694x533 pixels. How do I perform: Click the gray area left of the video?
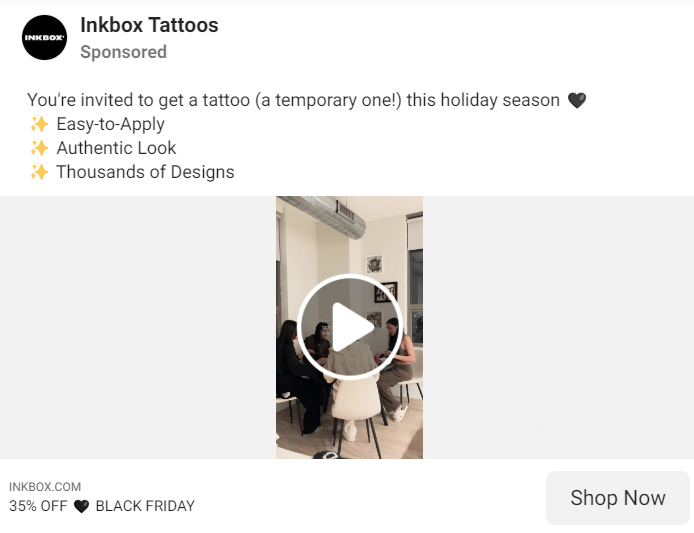pos(138,328)
